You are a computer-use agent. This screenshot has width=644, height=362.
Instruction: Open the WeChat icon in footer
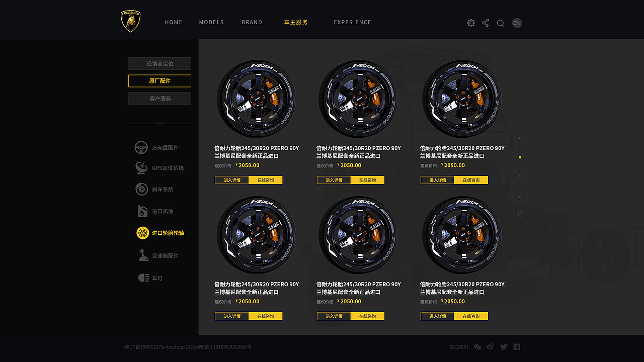point(478,347)
